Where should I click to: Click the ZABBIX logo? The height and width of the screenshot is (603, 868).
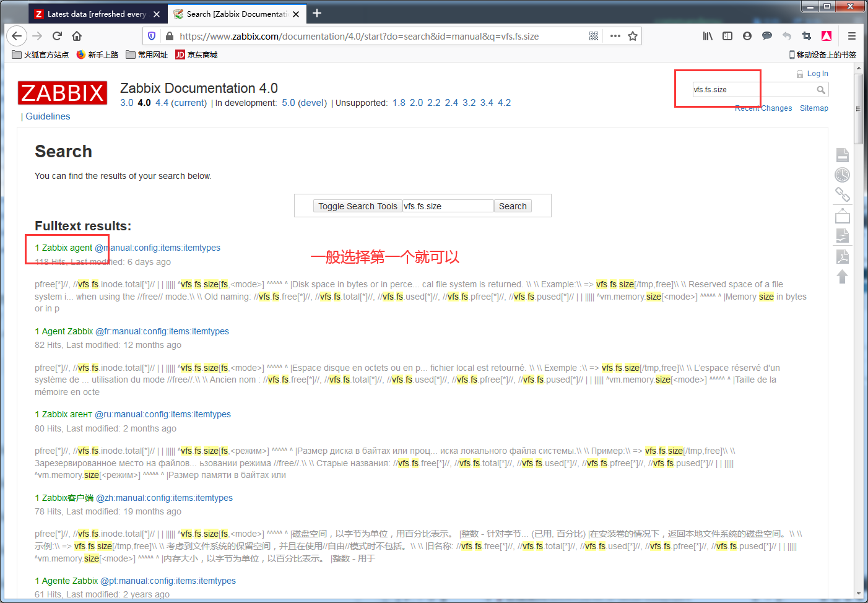coord(63,93)
